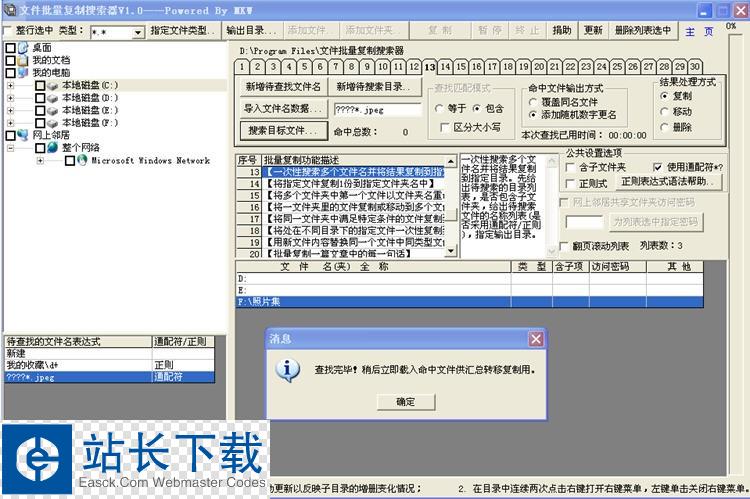Click the My Computer (我的电脑) icon
The height and width of the screenshot is (499, 750).
pos(23,73)
